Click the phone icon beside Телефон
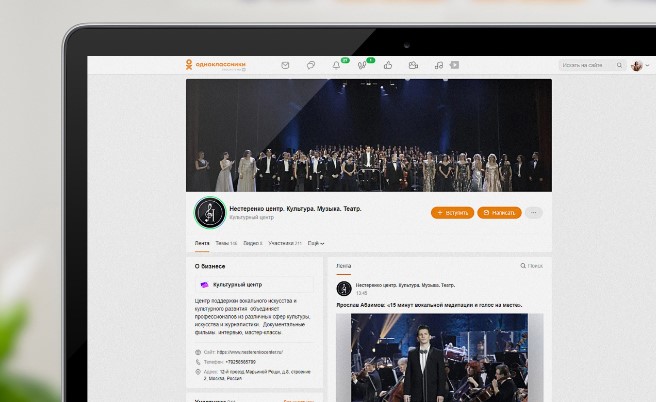The image size is (656, 402). [198, 362]
